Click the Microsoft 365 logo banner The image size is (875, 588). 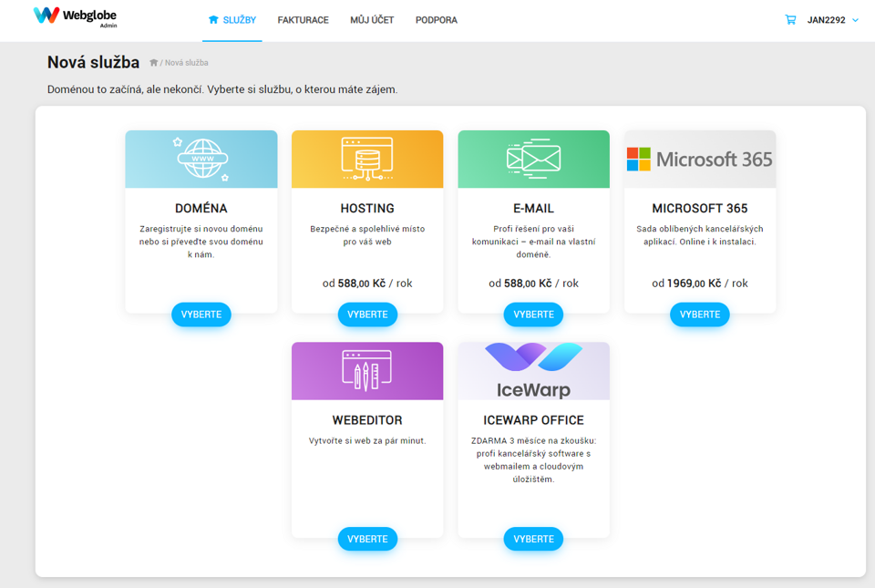pyautogui.click(x=700, y=159)
